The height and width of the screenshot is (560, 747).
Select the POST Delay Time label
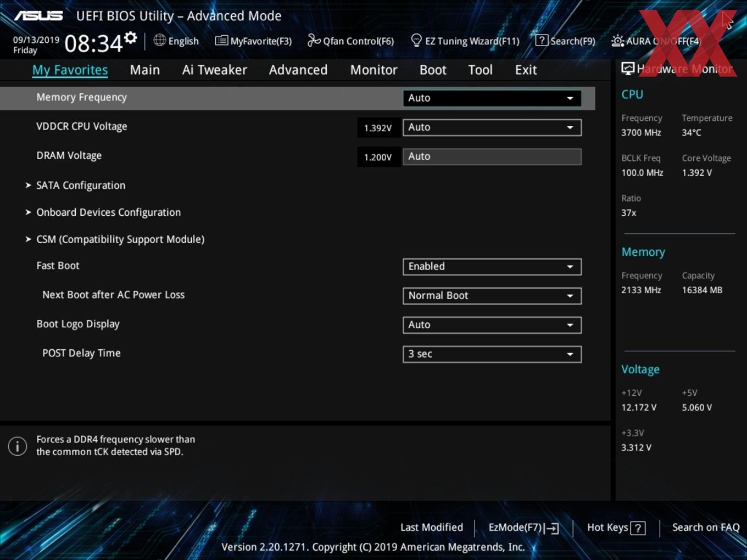point(81,353)
